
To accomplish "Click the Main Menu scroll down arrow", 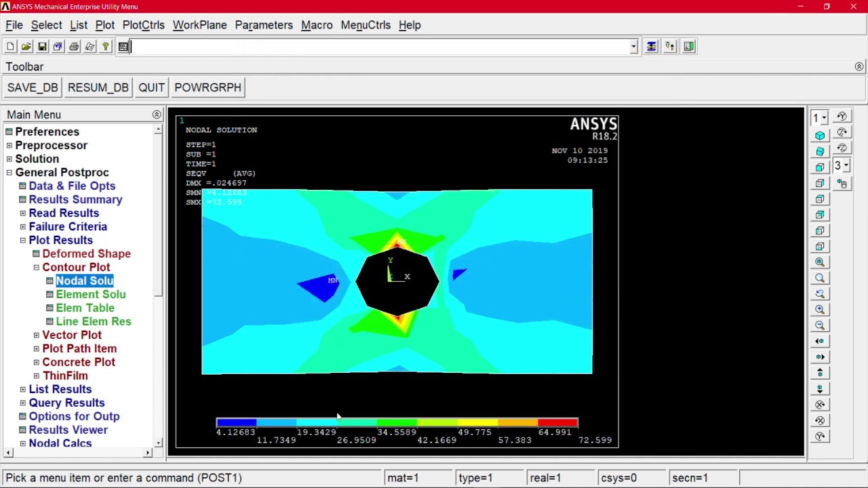I will coord(158,443).
